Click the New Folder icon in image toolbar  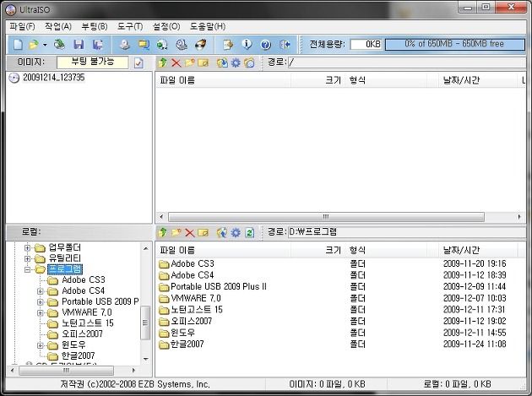tap(190, 62)
